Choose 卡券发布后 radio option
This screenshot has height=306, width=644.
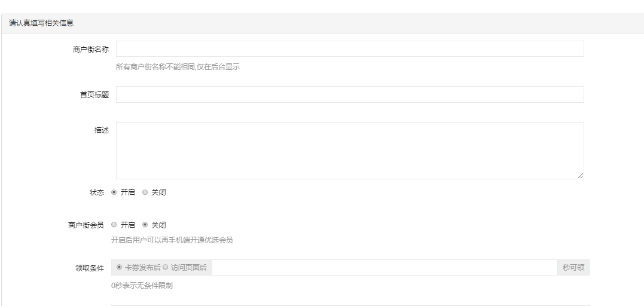pos(119,267)
